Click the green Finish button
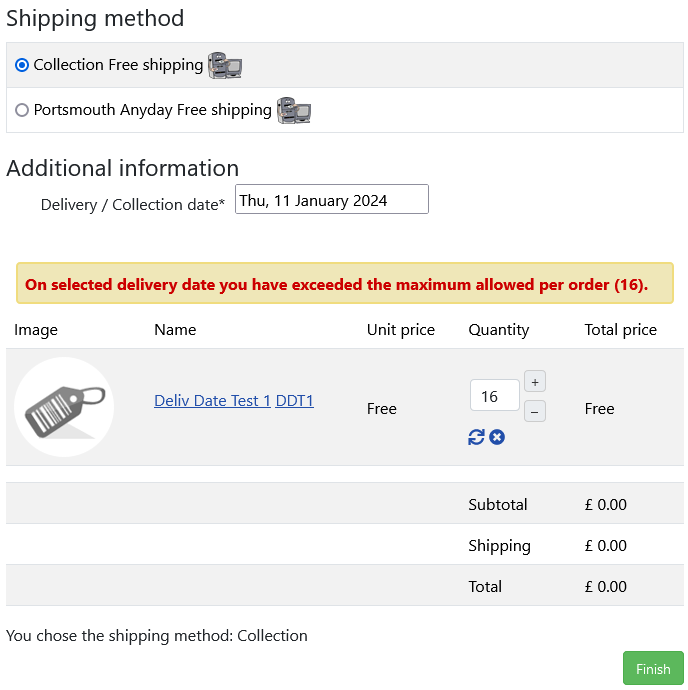This screenshot has width=688, height=690. 653,668
